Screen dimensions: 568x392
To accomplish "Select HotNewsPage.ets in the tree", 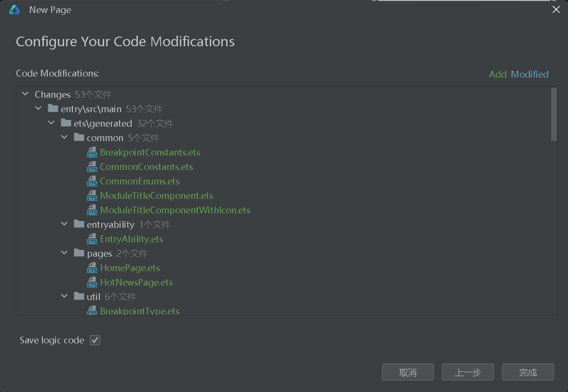I will coord(136,283).
